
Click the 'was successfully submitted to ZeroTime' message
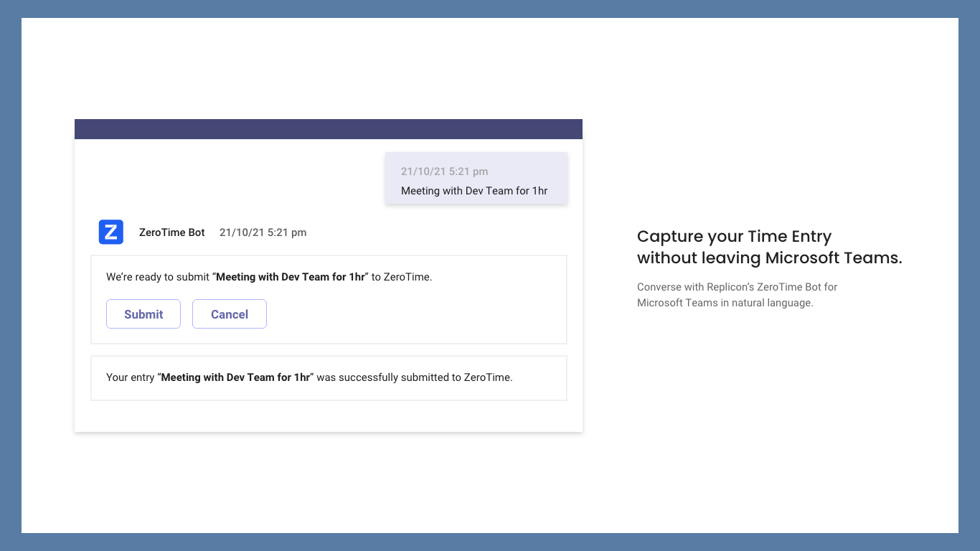tap(309, 377)
